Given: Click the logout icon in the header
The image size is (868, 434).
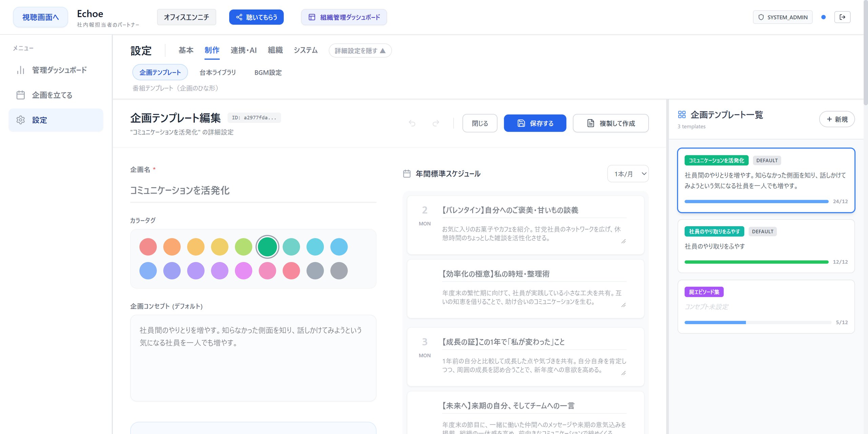Looking at the screenshot, I should pyautogui.click(x=842, y=17).
